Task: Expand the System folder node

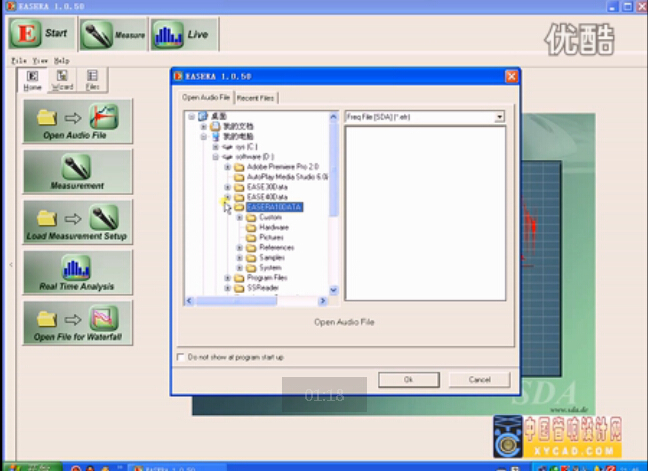Action: (239, 268)
